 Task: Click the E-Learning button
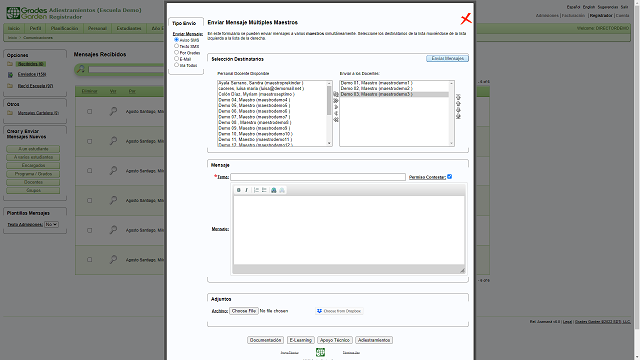301,340
